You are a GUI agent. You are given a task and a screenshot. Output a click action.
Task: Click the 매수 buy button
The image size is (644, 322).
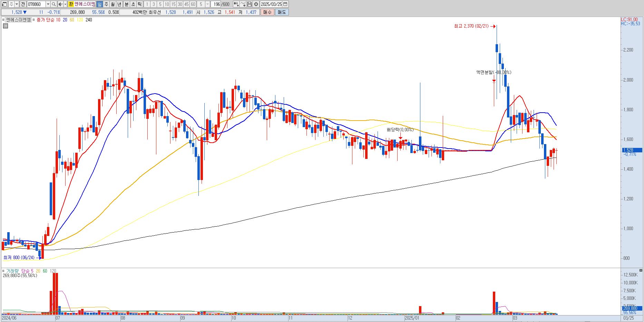tap(267, 12)
